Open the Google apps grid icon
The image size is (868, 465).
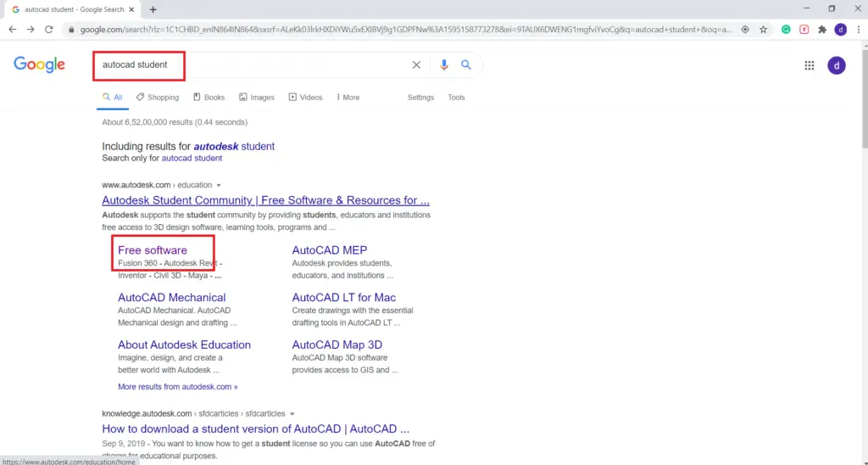click(x=810, y=65)
